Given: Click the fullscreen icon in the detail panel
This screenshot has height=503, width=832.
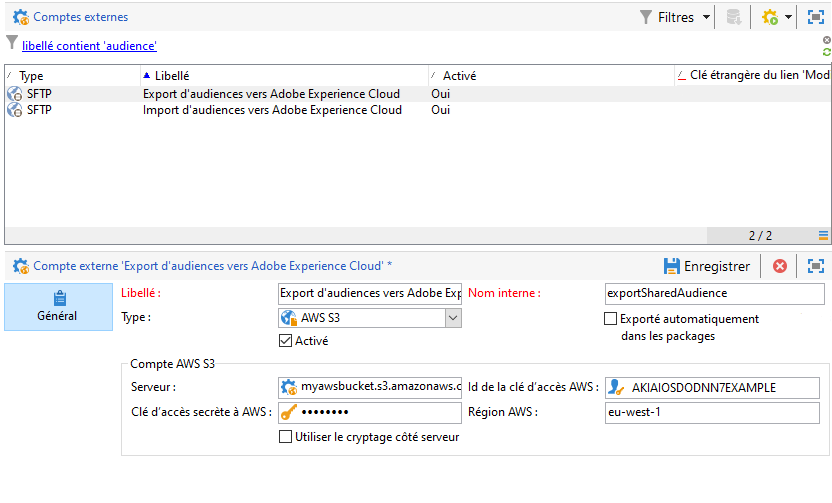Looking at the screenshot, I should point(816,266).
